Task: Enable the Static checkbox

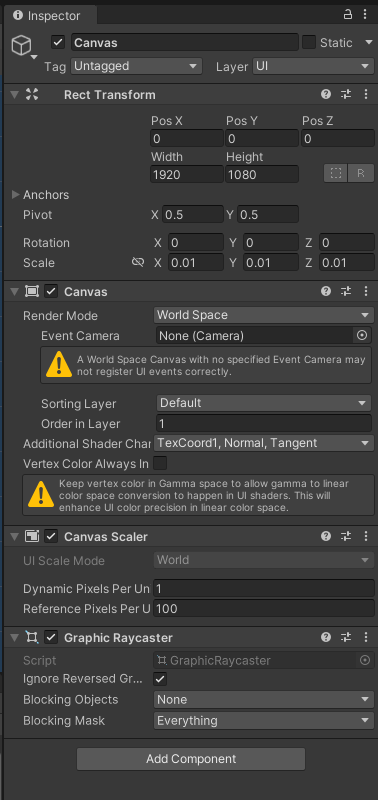Action: (x=309, y=42)
